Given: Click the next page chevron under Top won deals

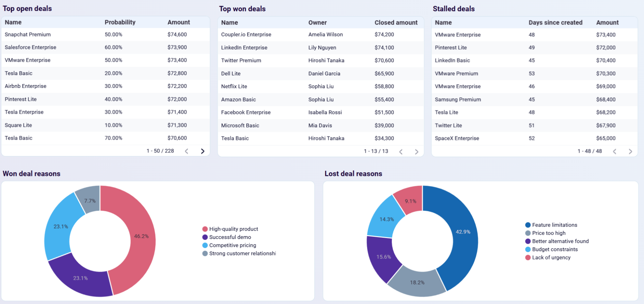Looking at the screenshot, I should click(x=416, y=151).
